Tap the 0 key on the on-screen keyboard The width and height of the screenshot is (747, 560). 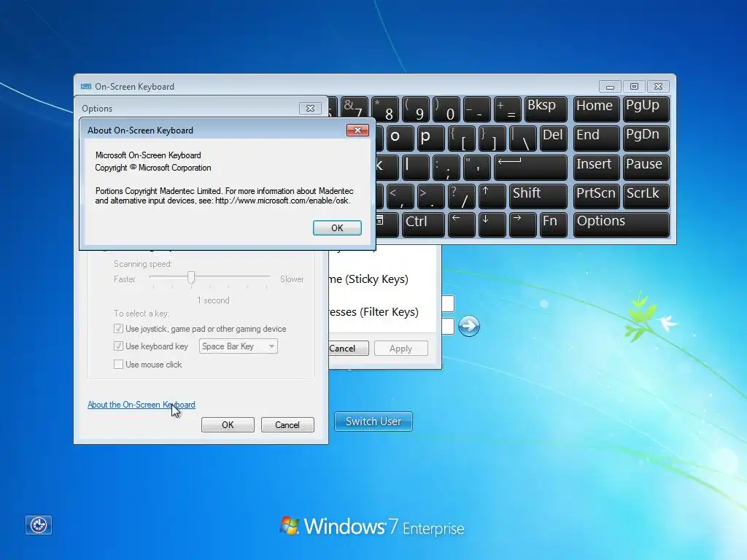[446, 109]
